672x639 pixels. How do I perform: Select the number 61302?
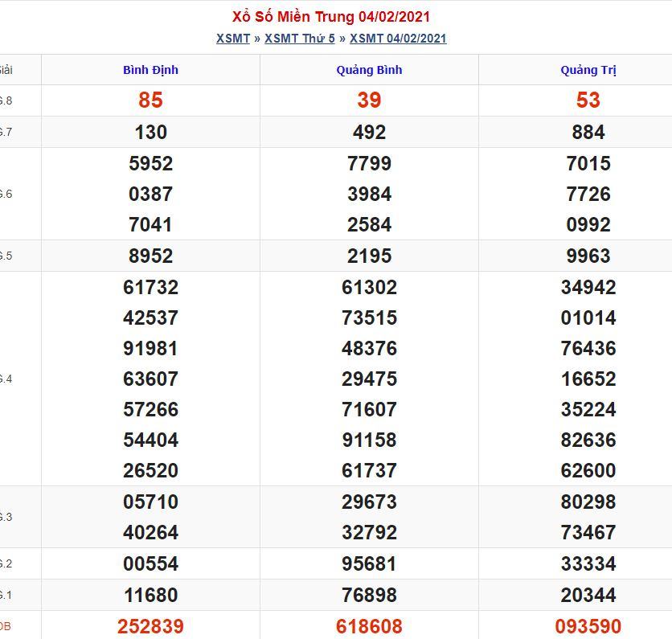369,287
